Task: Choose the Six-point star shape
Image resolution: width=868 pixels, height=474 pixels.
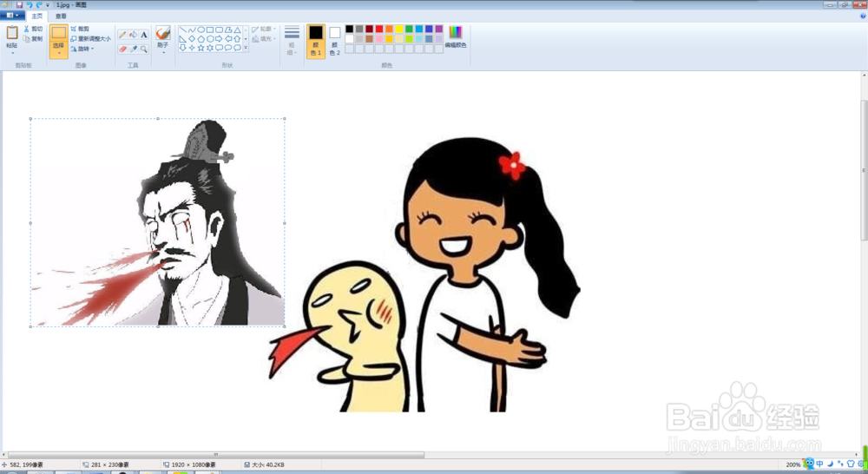Action: 210,48
